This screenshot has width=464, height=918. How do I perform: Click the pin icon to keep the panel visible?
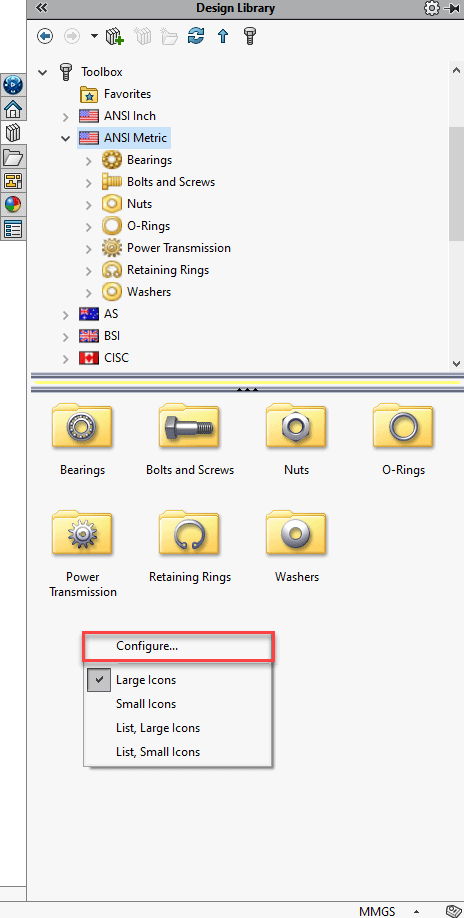pyautogui.click(x=451, y=8)
